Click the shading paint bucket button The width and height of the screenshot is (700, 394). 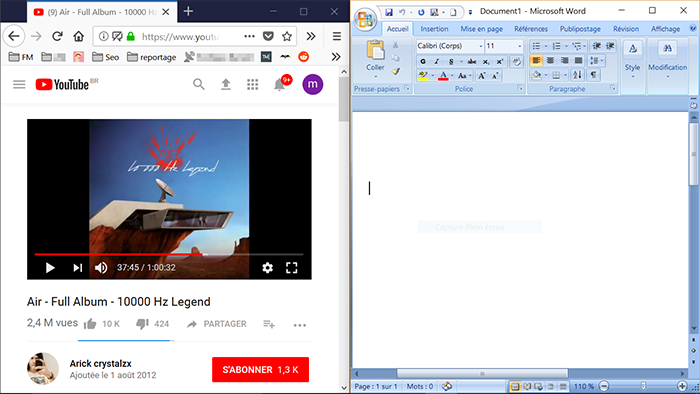pyautogui.click(x=537, y=75)
